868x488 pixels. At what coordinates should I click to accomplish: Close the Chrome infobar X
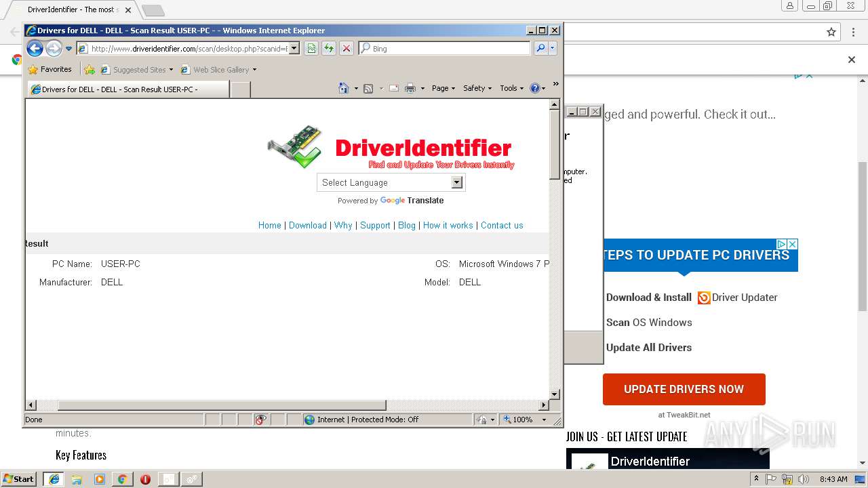852,60
